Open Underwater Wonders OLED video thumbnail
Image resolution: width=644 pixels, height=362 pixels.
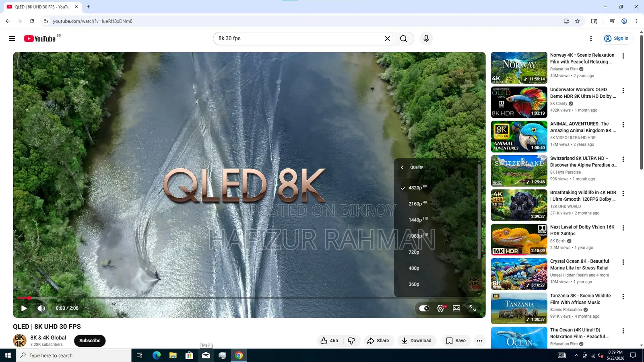519,102
